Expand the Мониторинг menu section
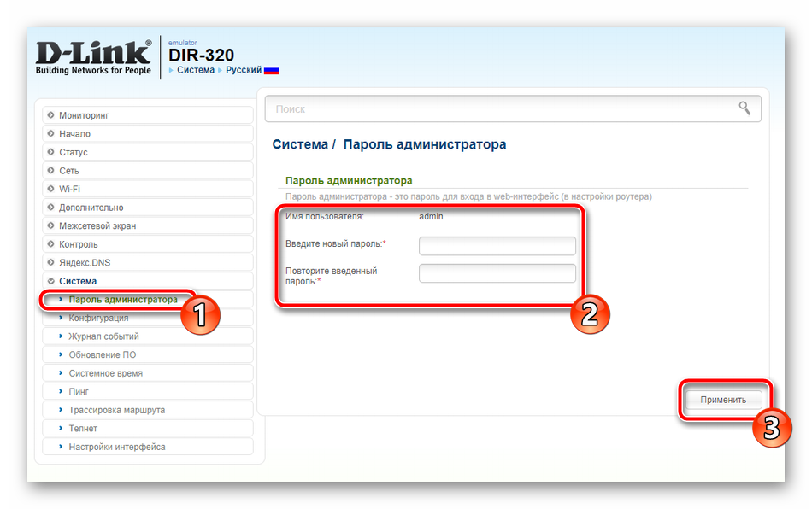Image resolution: width=812 pixels, height=509 pixels. (x=148, y=115)
